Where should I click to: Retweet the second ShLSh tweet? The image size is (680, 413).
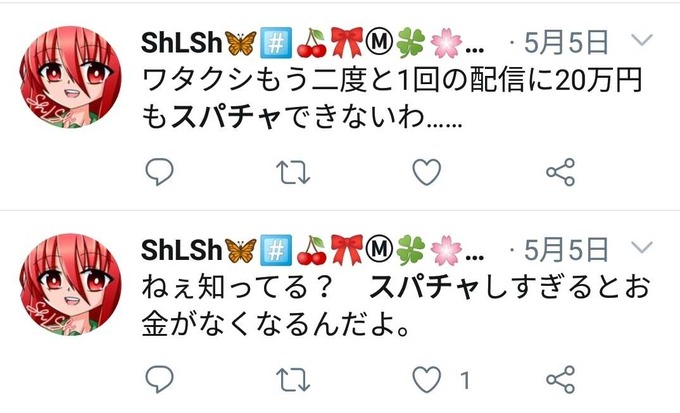293,380
